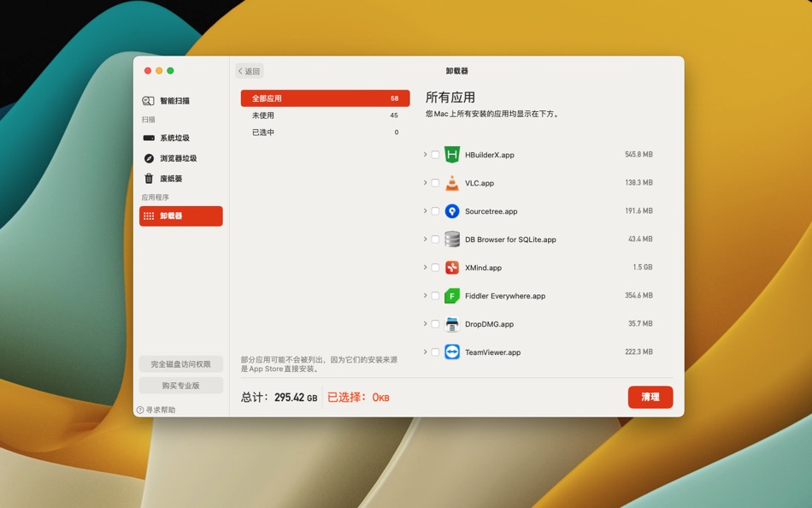Click the 废纸篓 trash icon
This screenshot has width=812, height=508.
click(x=149, y=179)
